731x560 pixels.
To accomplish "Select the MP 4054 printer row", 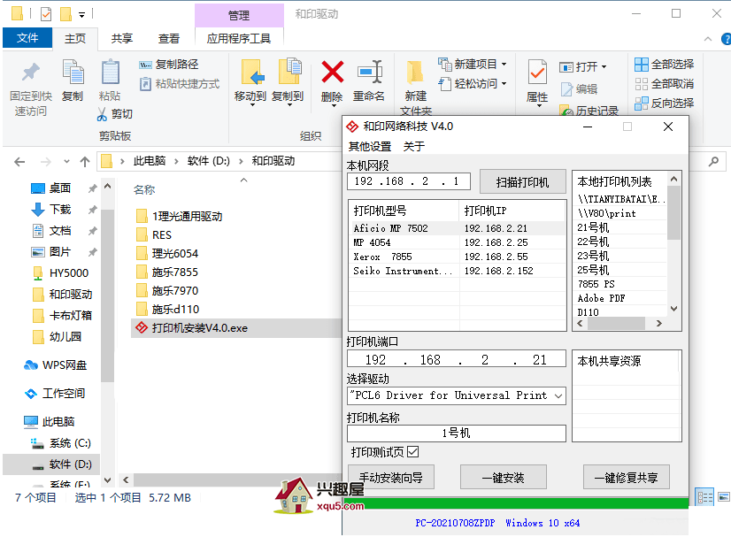I will (x=457, y=242).
